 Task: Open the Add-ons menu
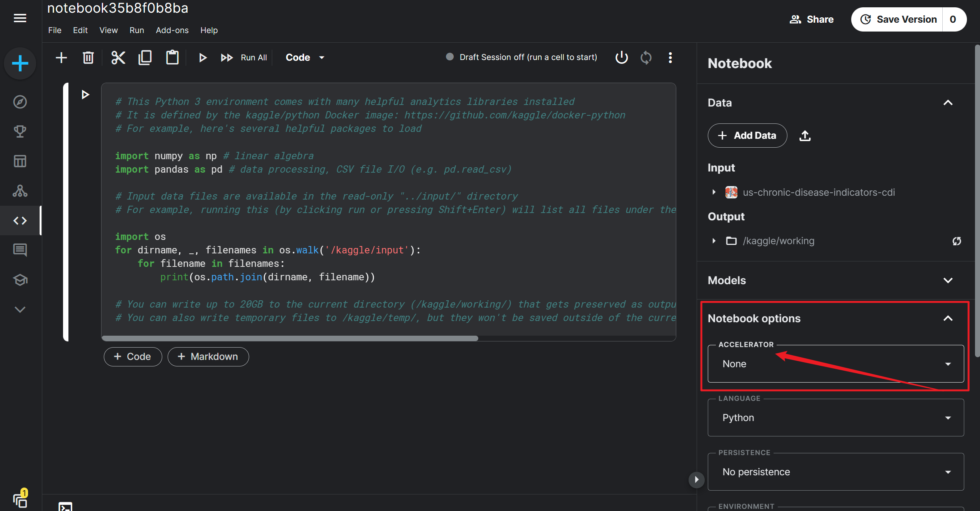pos(172,30)
